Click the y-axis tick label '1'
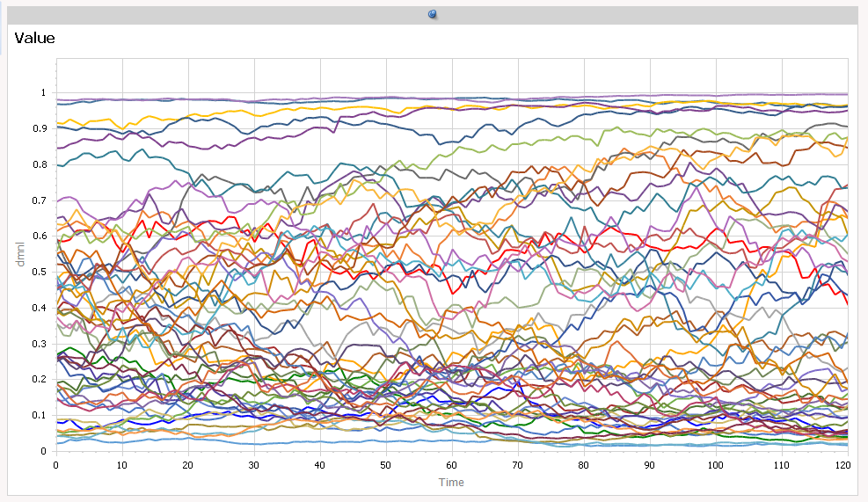Viewport: 868px width, 502px height. (x=43, y=93)
